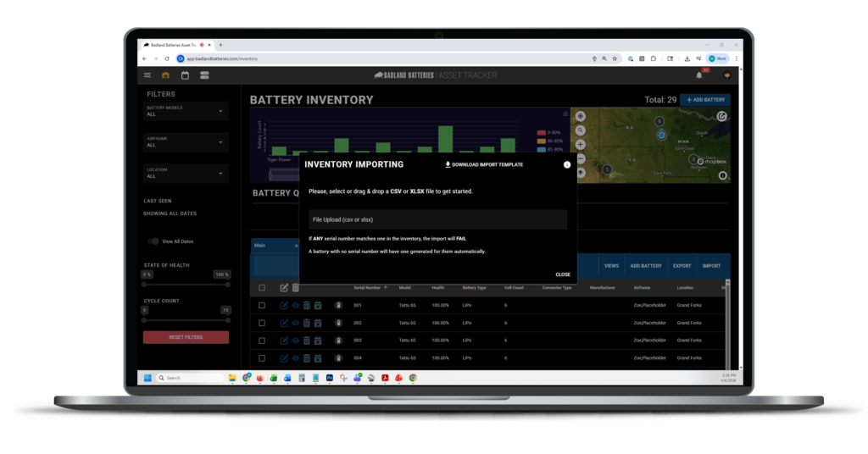The height and width of the screenshot is (454, 868).
Task: Expand the Airframe filter dropdown
Action: 186,142
